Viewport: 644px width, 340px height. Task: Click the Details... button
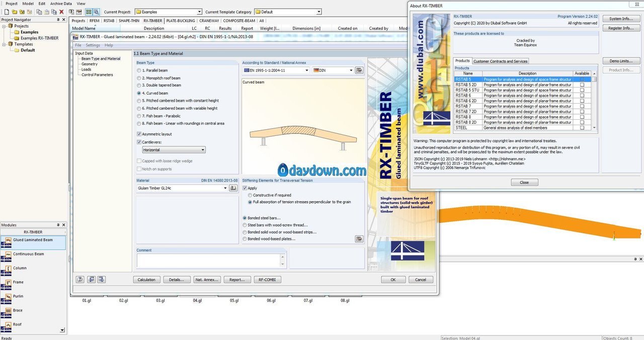177,280
